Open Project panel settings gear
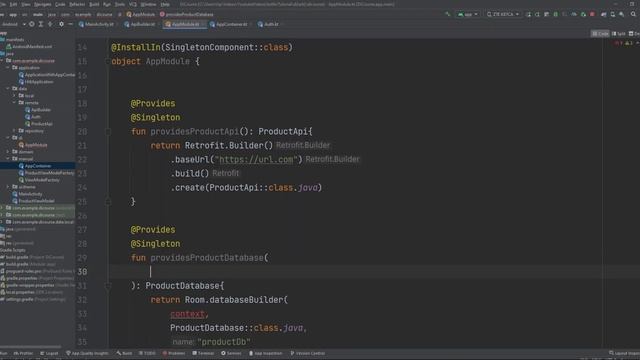This screenshot has height=360, width=640. pyautogui.click(x=61, y=24)
